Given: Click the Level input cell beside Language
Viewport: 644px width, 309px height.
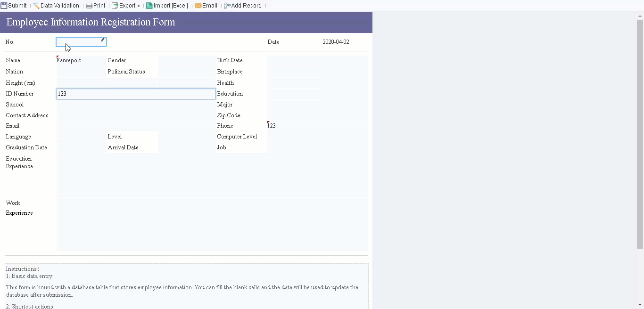Looking at the screenshot, I should [x=187, y=137].
